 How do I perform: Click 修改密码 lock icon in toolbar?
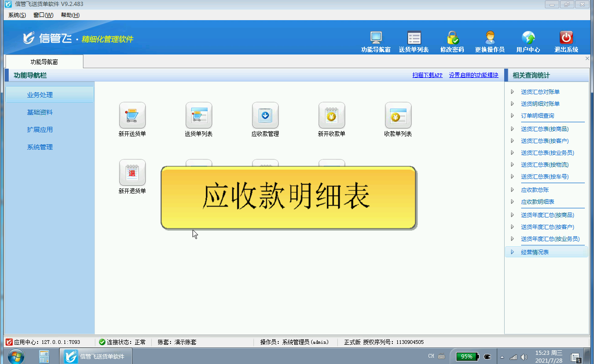[452, 38]
